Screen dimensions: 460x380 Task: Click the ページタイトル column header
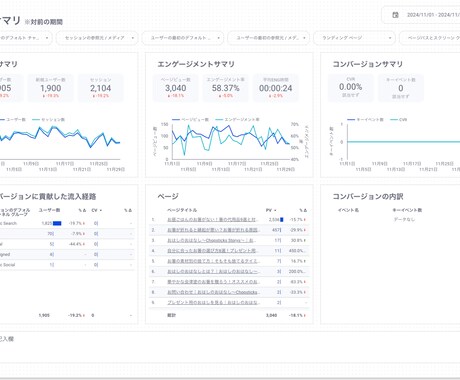(x=182, y=210)
